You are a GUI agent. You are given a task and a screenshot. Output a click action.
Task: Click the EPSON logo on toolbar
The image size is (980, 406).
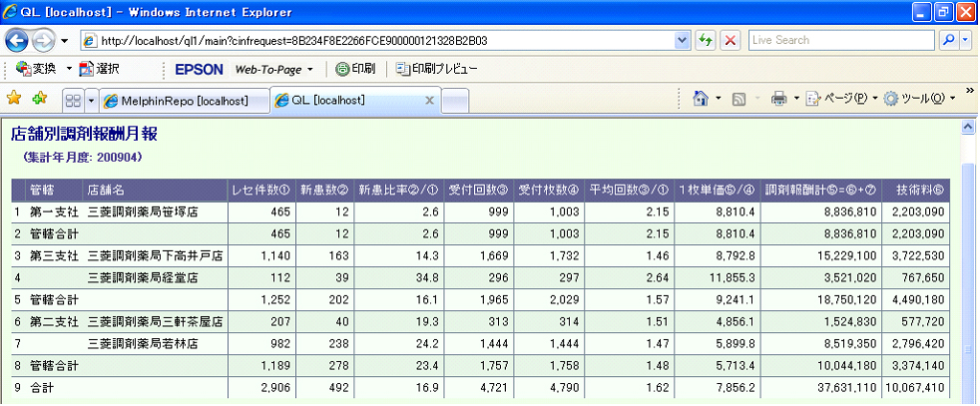point(199,70)
